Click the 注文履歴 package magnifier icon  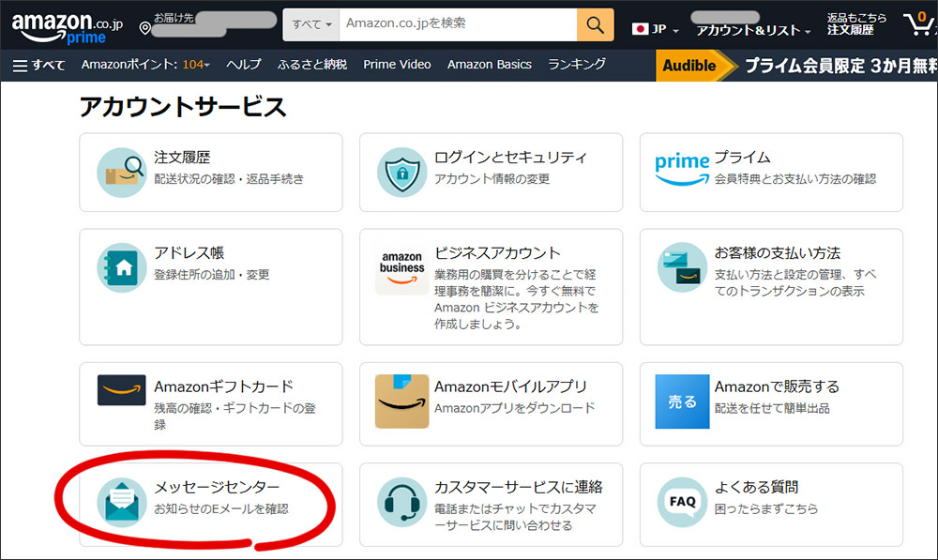pos(121,173)
